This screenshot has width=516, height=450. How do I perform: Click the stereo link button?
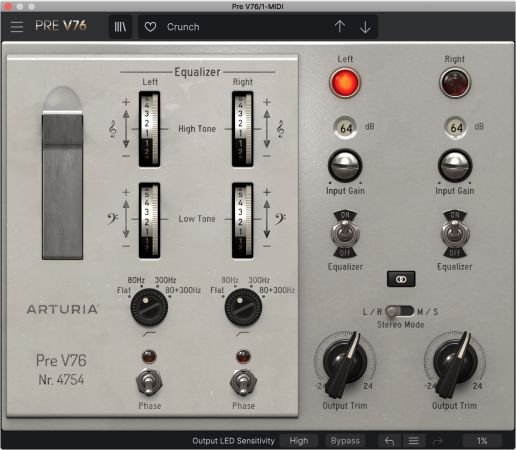(x=401, y=279)
